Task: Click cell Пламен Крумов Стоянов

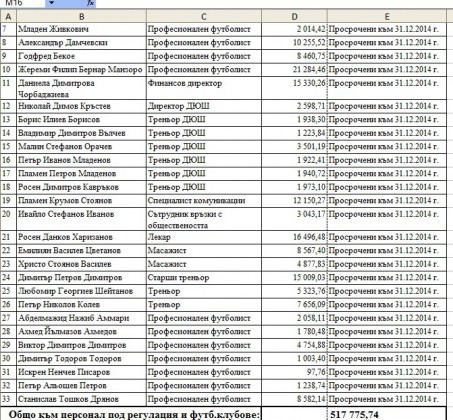Action: [81, 201]
